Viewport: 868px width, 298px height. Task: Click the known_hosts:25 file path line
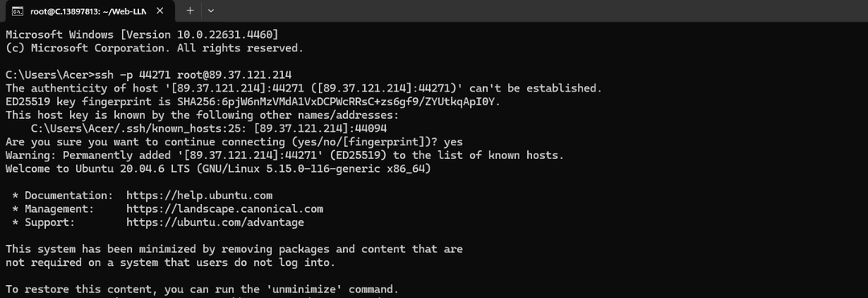[209, 129]
